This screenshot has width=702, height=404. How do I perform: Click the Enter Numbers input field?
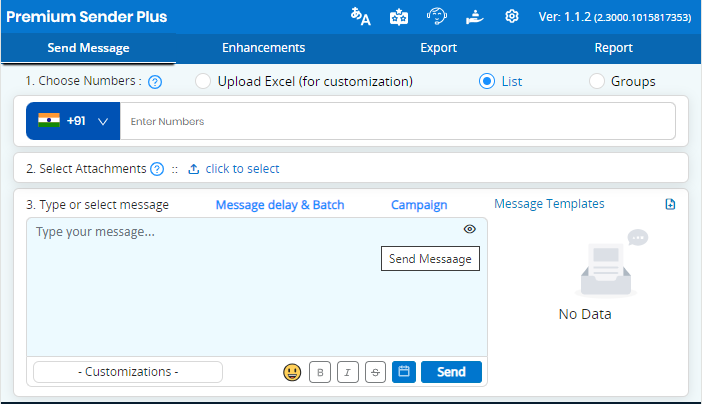coord(398,121)
